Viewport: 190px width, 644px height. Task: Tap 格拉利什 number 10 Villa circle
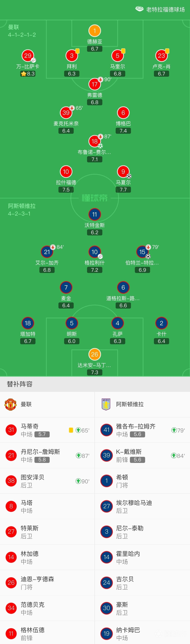(x=95, y=252)
